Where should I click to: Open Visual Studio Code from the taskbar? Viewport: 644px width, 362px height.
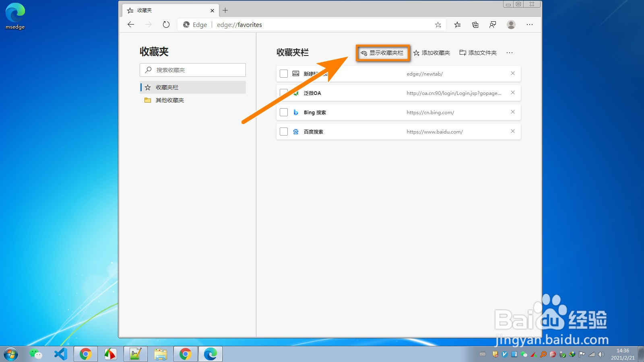(61, 354)
